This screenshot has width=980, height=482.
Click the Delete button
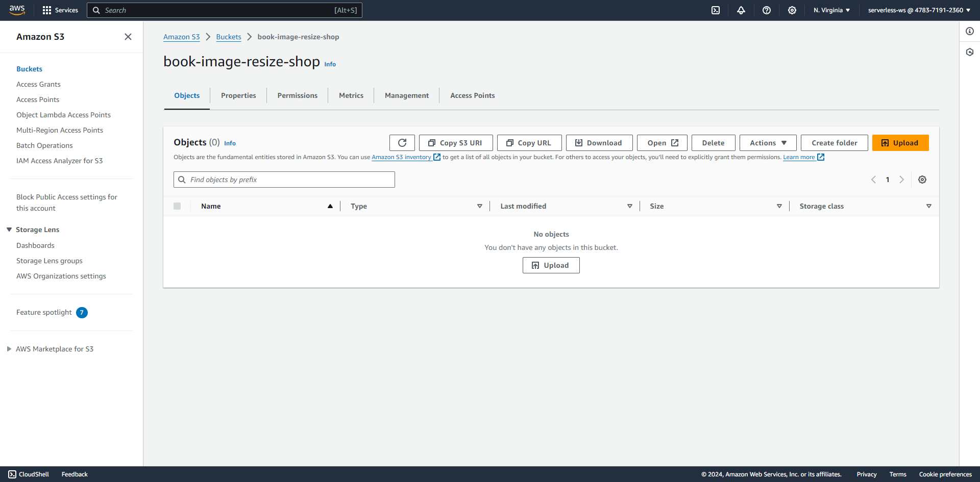pos(713,143)
